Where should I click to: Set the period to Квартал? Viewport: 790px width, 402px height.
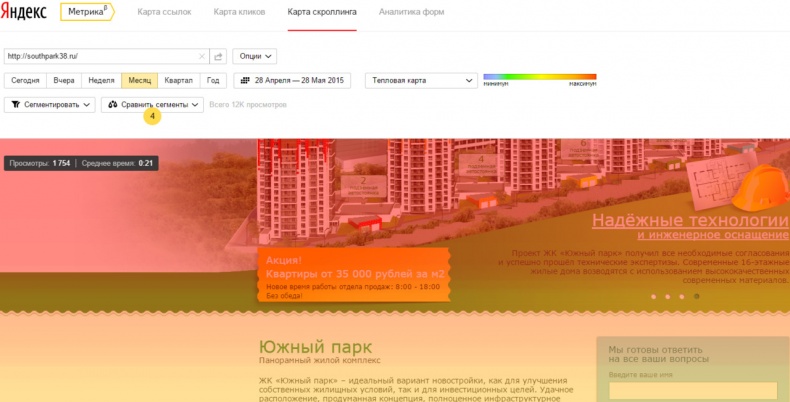178,81
